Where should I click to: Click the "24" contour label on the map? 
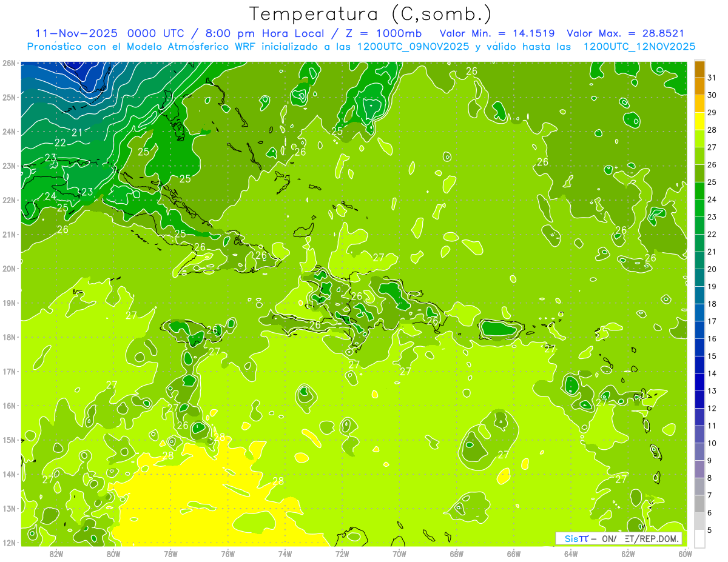(50, 196)
